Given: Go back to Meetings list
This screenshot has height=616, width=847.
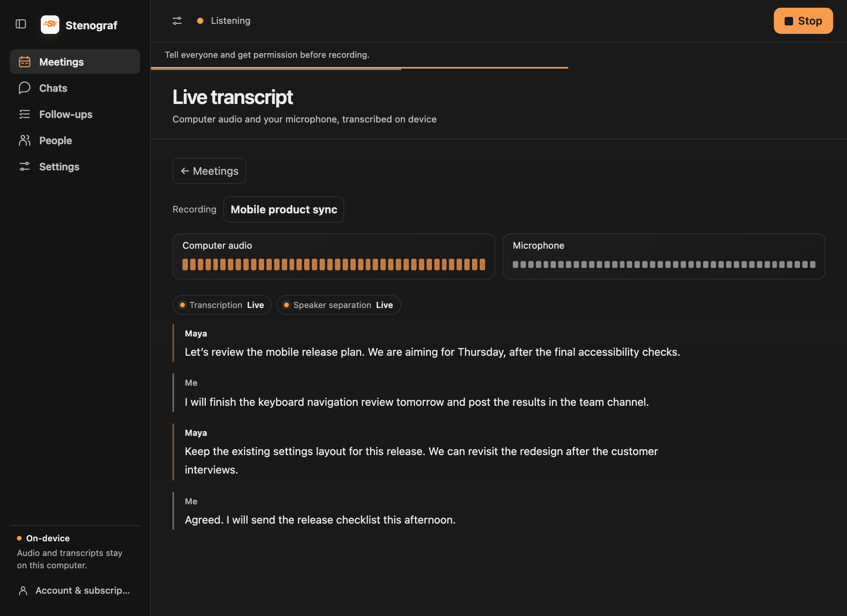Looking at the screenshot, I should click(209, 171).
